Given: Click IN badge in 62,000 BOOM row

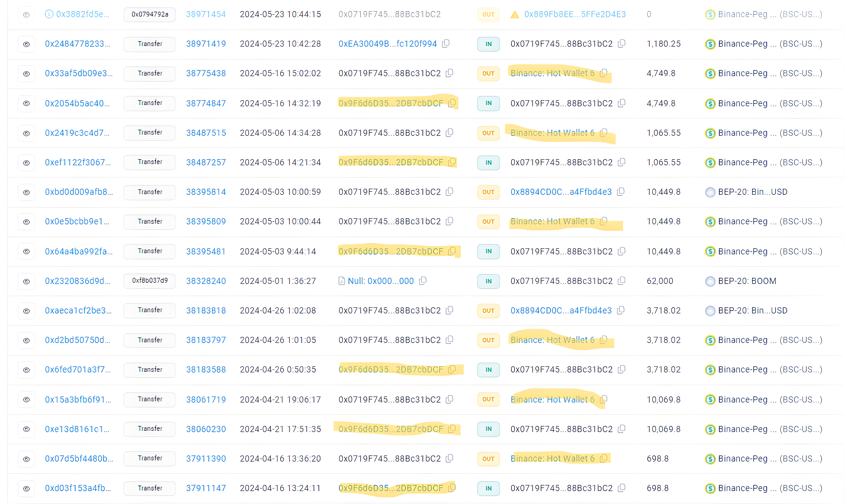Looking at the screenshot, I should click(488, 281).
